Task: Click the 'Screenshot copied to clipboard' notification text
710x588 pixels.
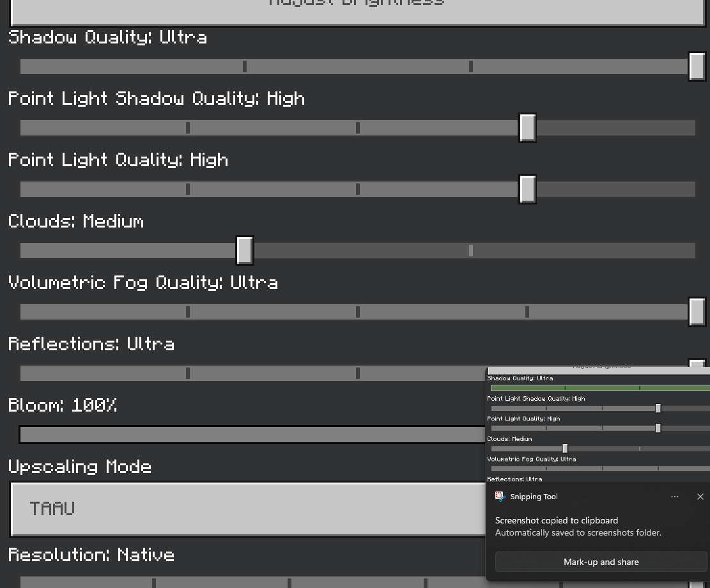Action: pyautogui.click(x=556, y=520)
